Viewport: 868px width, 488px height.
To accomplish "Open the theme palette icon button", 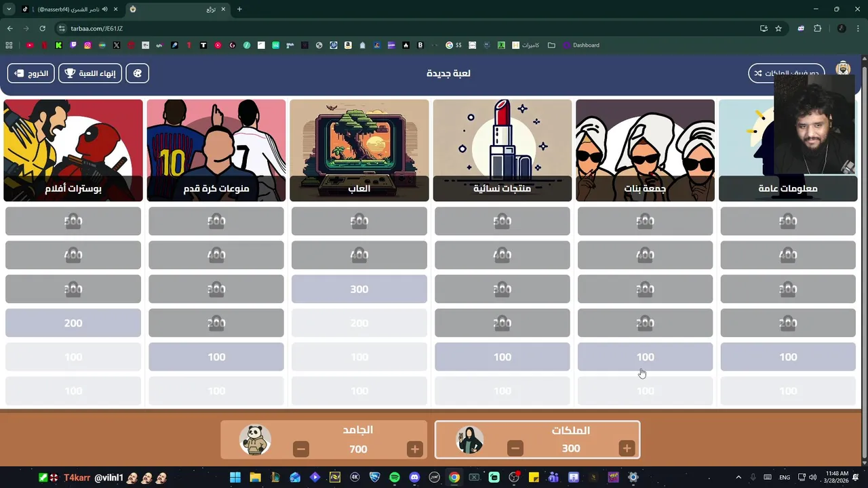I will click(x=138, y=73).
